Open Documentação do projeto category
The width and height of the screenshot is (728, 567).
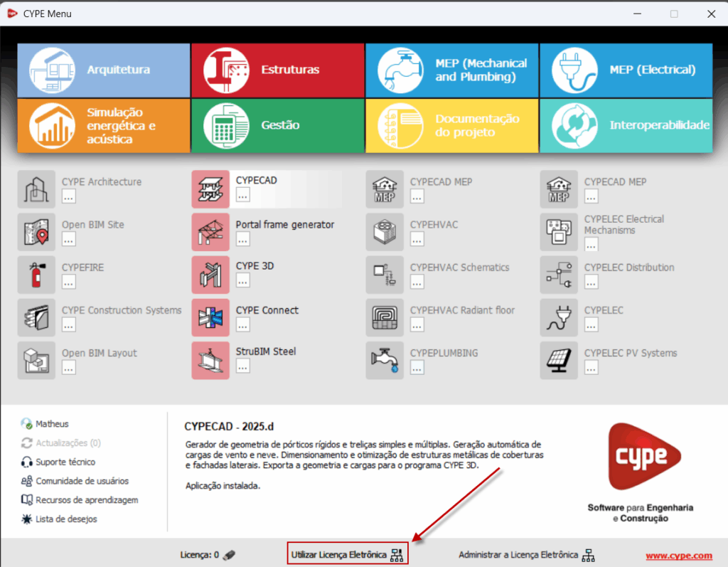pyautogui.click(x=451, y=125)
